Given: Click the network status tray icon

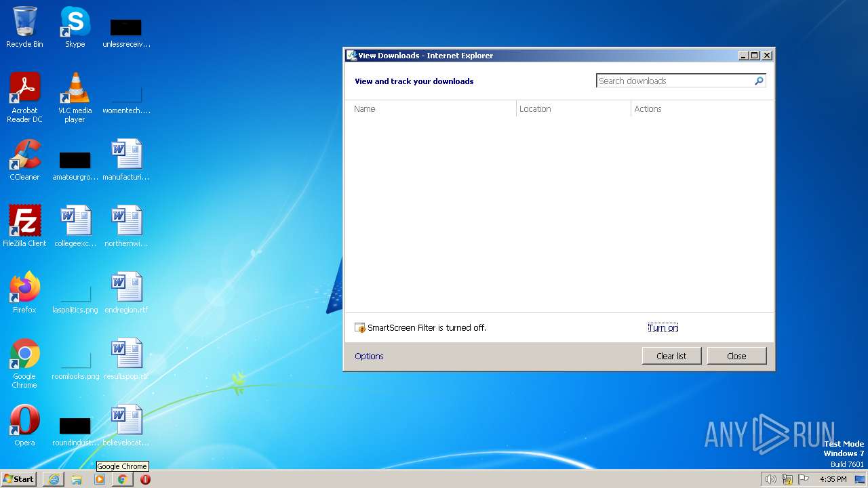Looking at the screenshot, I should [x=787, y=479].
